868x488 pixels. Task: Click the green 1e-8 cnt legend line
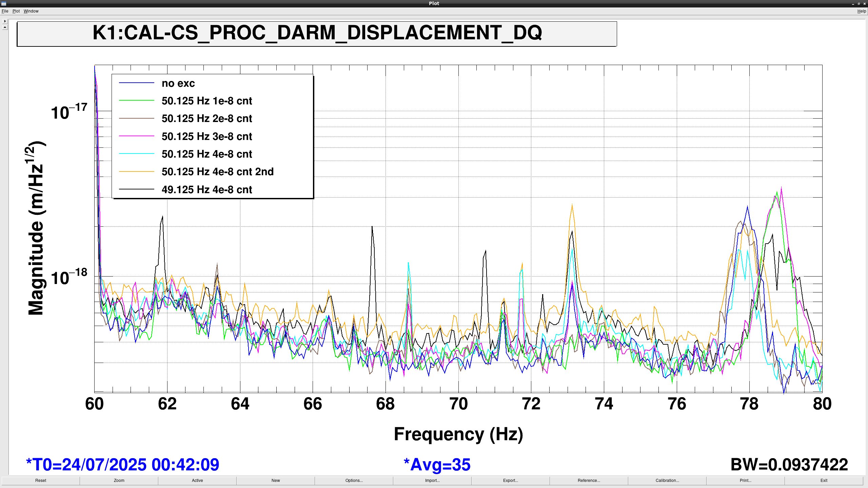click(x=137, y=101)
